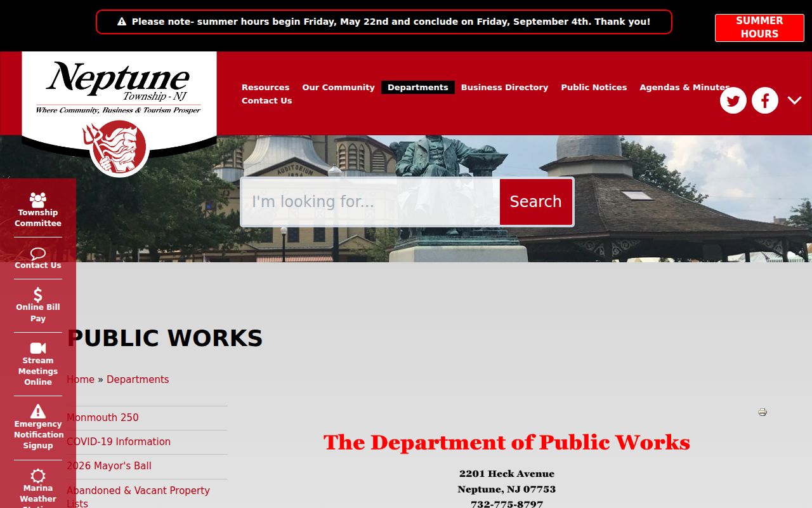Open the Our Community menu
The image size is (812, 508).
click(338, 87)
